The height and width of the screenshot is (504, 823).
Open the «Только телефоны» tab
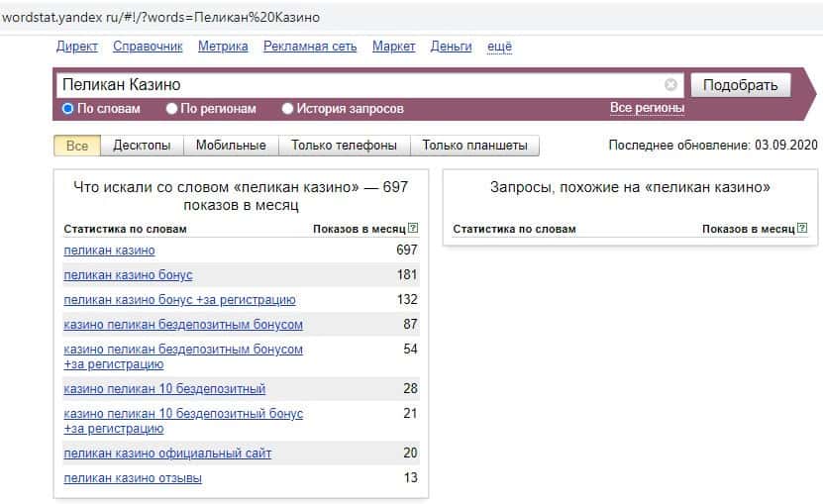click(x=344, y=146)
